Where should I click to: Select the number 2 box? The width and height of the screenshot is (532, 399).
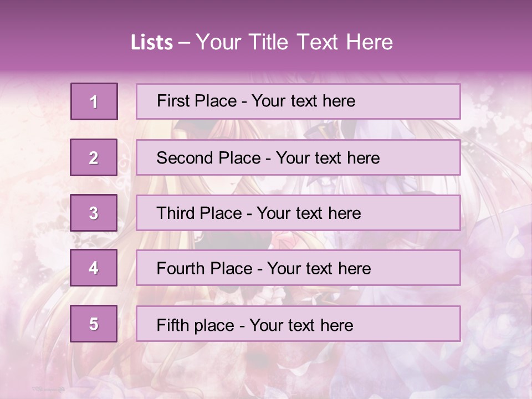(94, 157)
